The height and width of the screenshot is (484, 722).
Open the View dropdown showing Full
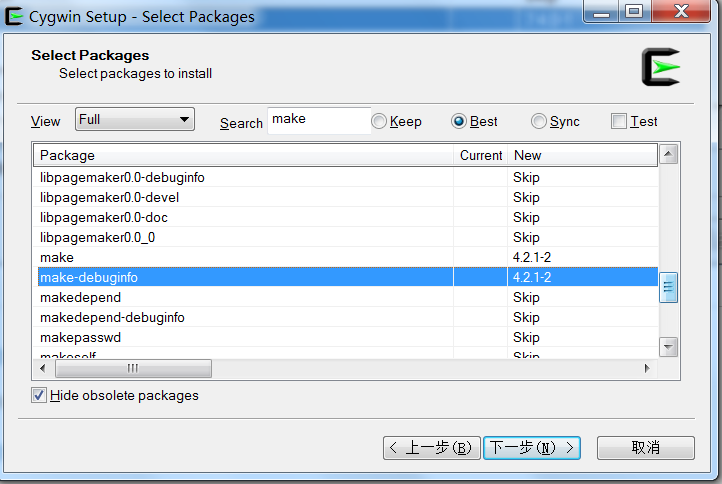135,120
